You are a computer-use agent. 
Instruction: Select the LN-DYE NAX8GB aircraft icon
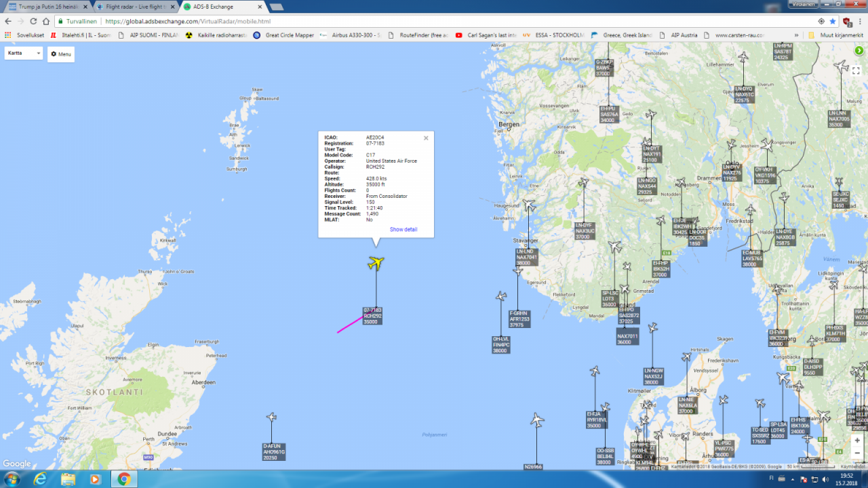point(784,197)
